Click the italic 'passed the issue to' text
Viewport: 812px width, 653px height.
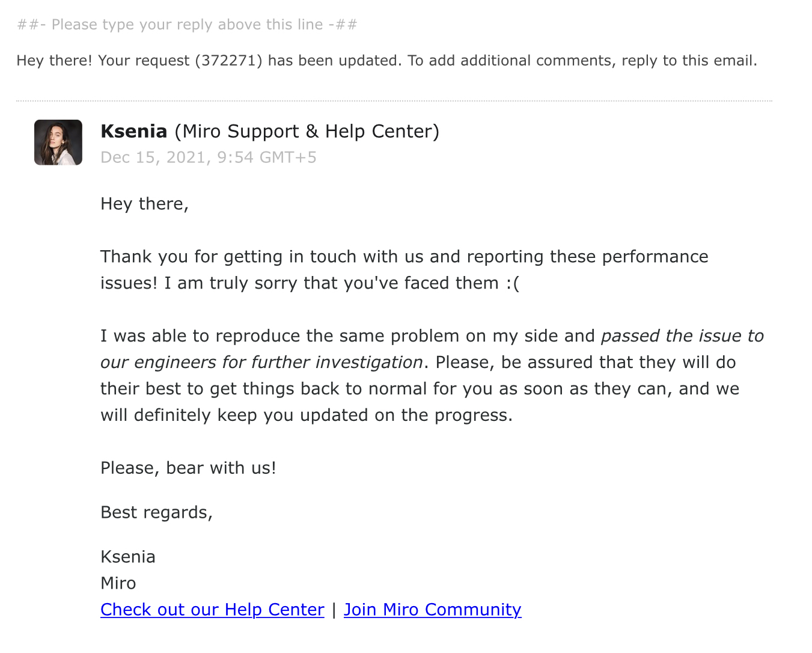pos(682,336)
